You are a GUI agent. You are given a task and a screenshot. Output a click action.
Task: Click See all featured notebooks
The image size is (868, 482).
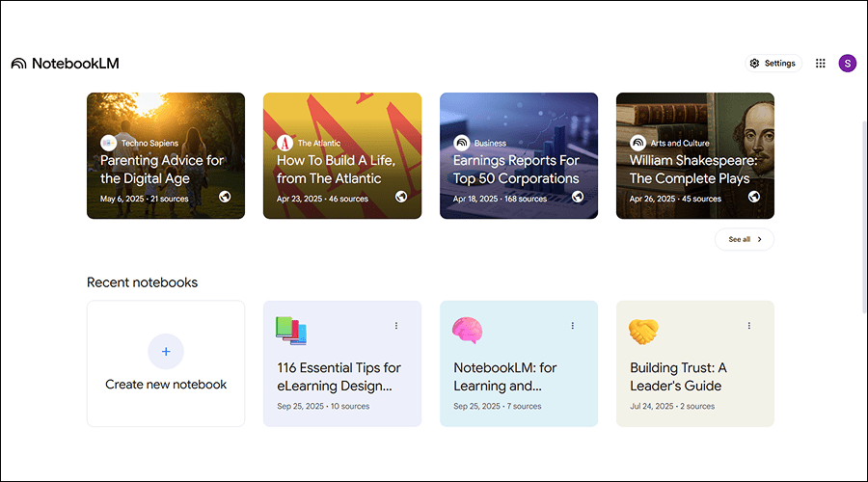tap(744, 239)
